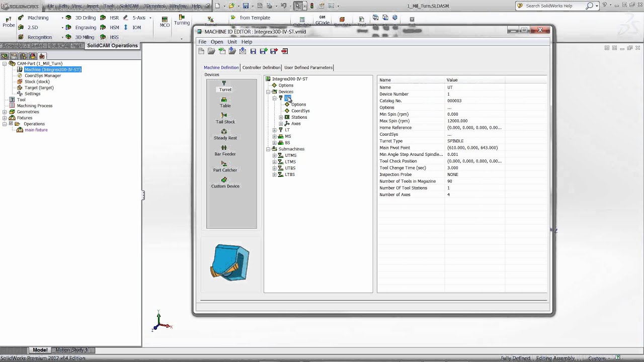
Task: Click the 3D Drilling operation
Action: pyautogui.click(x=81, y=18)
